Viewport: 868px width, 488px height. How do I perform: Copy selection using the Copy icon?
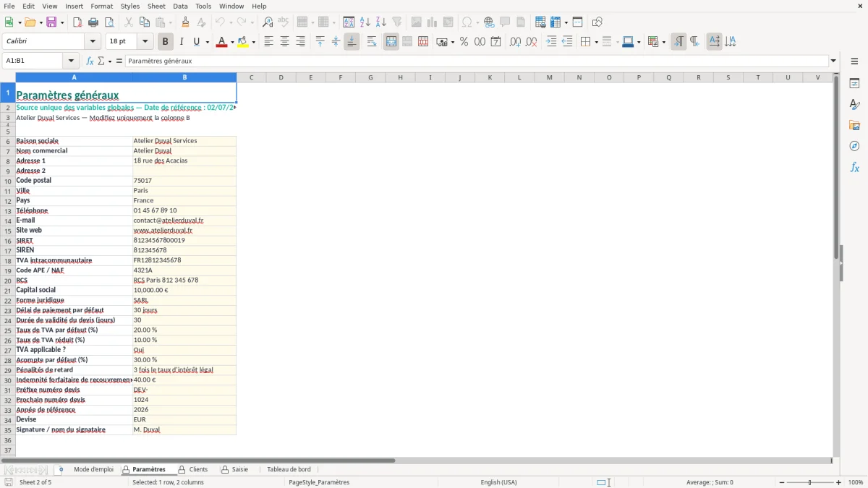144,22
